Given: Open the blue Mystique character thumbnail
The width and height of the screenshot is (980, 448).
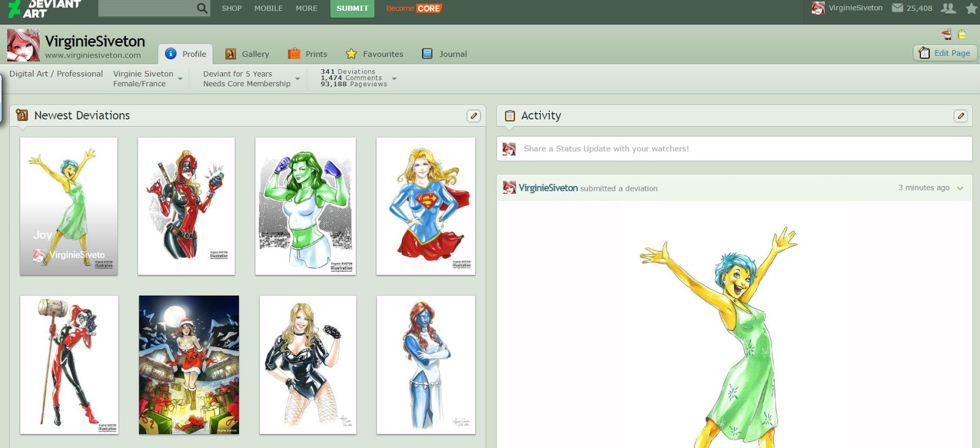Looking at the screenshot, I should 426,365.
